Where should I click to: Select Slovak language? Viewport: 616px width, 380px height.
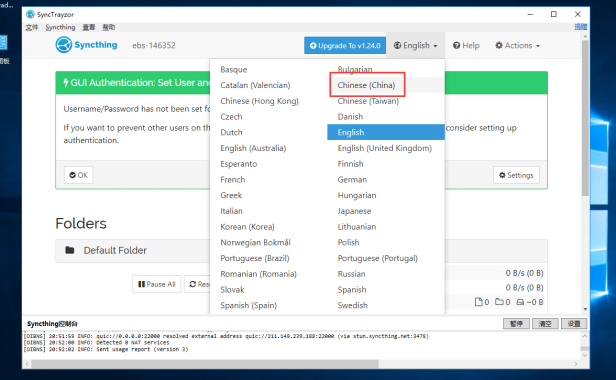pyautogui.click(x=232, y=290)
